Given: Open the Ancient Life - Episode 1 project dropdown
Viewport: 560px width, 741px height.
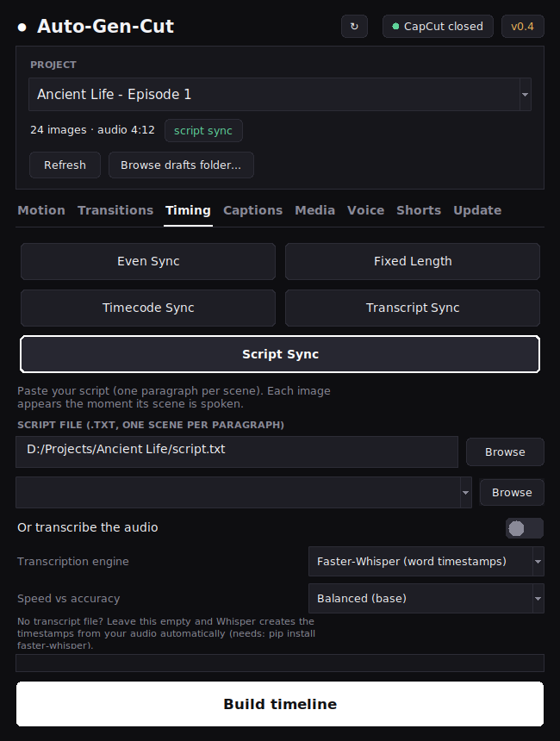Looking at the screenshot, I should 280,95.
